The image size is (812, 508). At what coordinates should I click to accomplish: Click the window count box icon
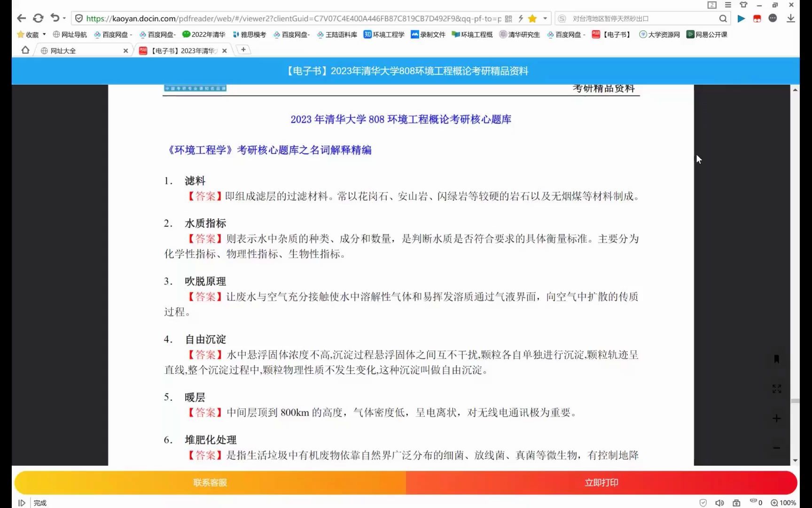pyautogui.click(x=712, y=5)
